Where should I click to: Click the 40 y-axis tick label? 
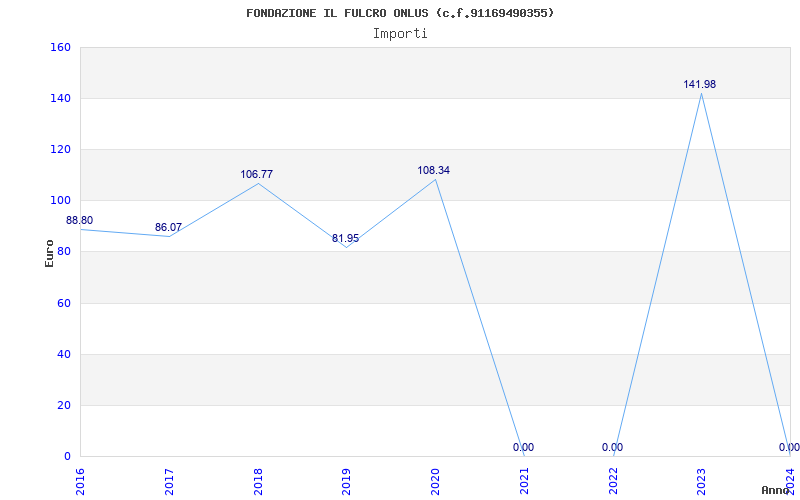64,354
